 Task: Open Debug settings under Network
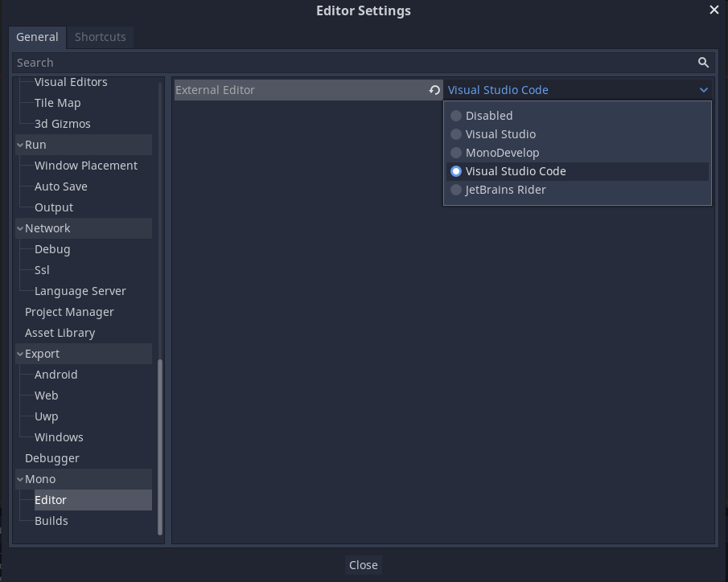tap(52, 249)
